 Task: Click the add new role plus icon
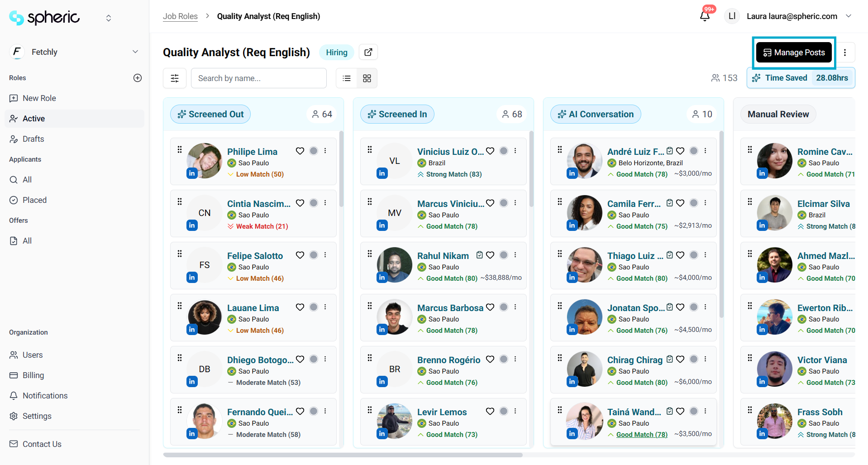click(138, 78)
